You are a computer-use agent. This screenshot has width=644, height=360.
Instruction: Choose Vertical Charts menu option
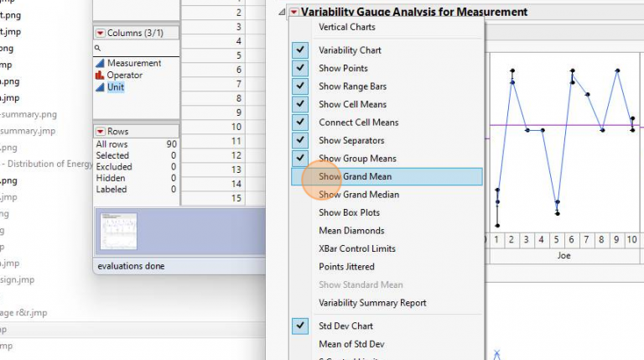[346, 27]
